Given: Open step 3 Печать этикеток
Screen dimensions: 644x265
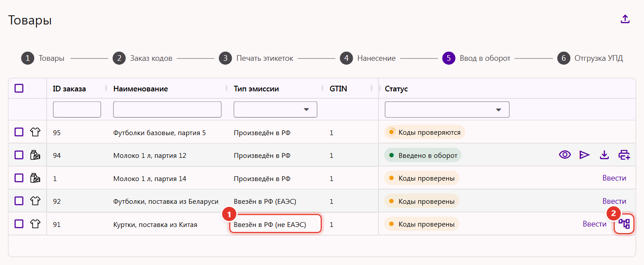Looking at the screenshot, I should click(256, 58).
